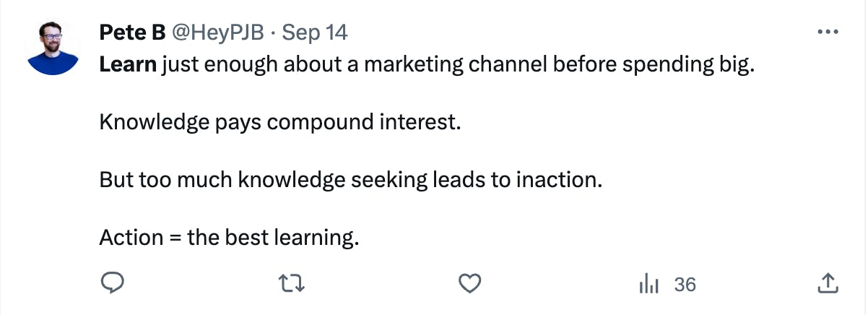Viewport: 868px width, 315px height.
Task: Open Pete B's profile picture
Action: [53, 48]
